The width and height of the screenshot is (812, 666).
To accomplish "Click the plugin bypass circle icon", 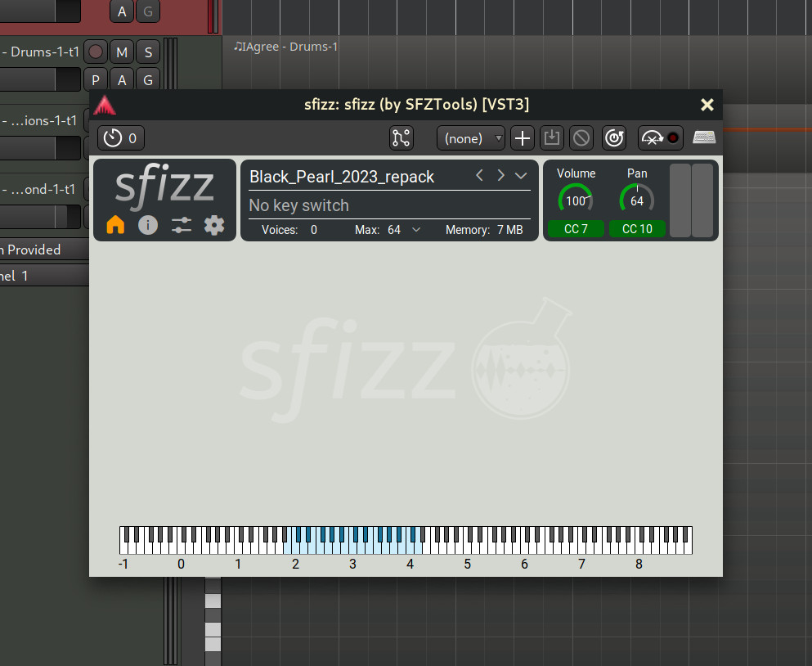I will (x=581, y=138).
